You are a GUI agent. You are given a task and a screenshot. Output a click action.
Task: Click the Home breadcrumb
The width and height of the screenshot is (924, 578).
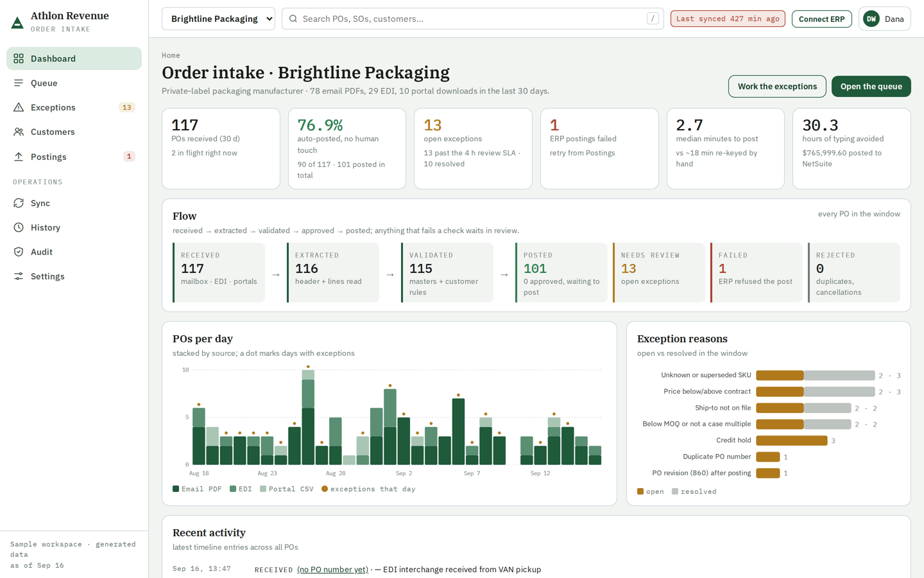click(x=171, y=55)
